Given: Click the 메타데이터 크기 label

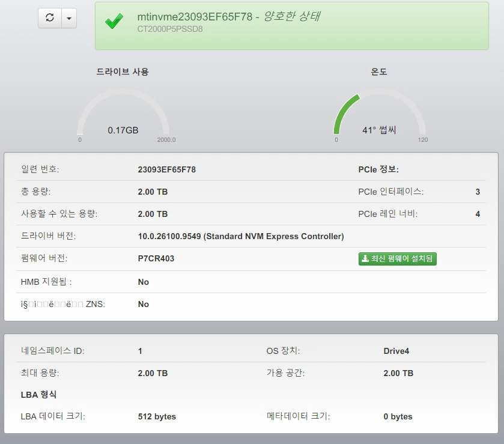Looking at the screenshot, I should (299, 416).
